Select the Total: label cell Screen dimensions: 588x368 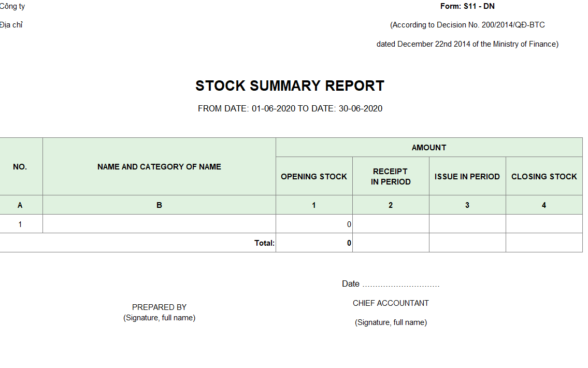[138, 243]
